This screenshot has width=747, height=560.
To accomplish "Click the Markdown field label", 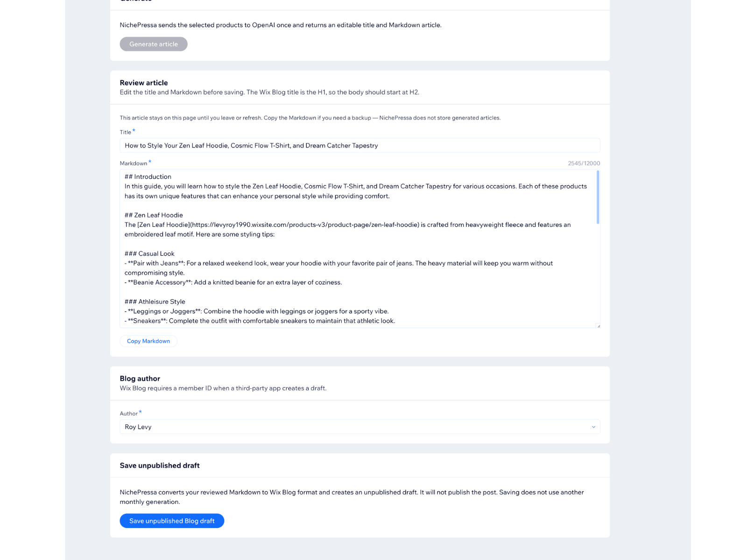I will [134, 163].
